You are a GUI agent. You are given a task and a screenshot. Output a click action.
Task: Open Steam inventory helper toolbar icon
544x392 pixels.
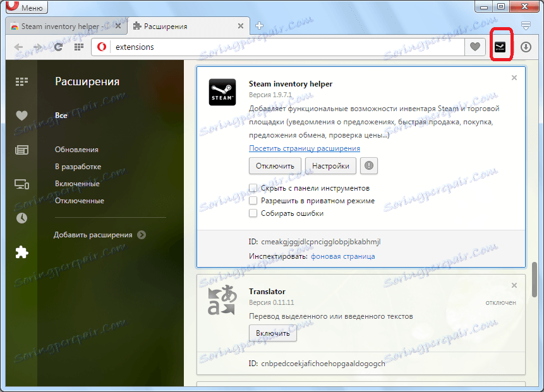click(500, 47)
